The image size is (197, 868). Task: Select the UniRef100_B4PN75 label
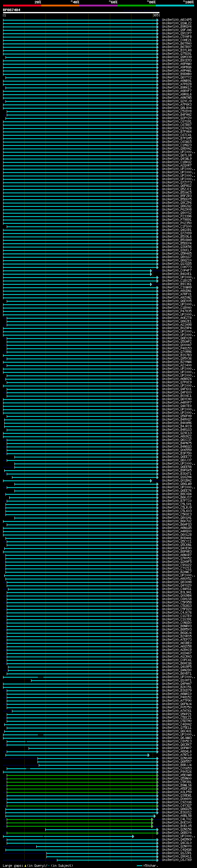[177, 443]
